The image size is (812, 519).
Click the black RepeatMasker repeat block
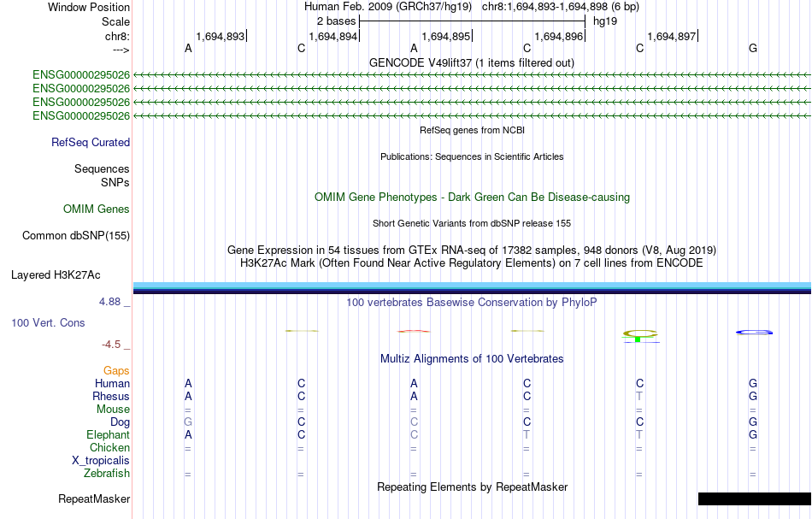coord(755,498)
